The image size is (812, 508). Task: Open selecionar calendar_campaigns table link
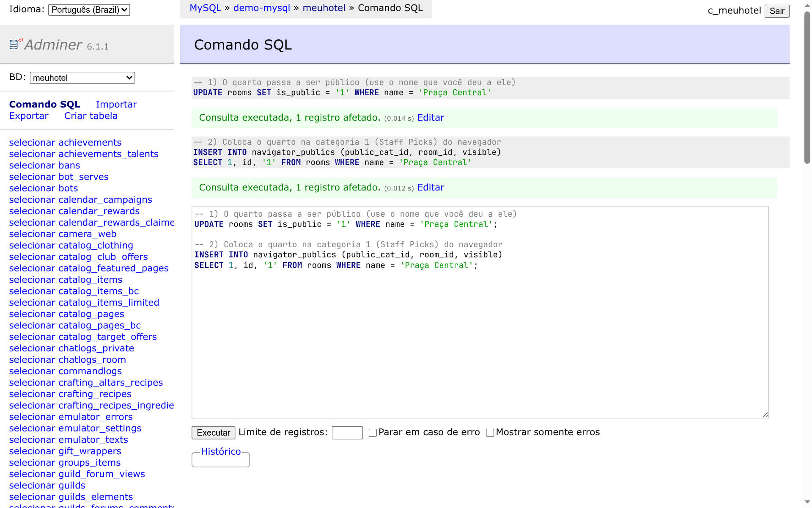pos(81,200)
